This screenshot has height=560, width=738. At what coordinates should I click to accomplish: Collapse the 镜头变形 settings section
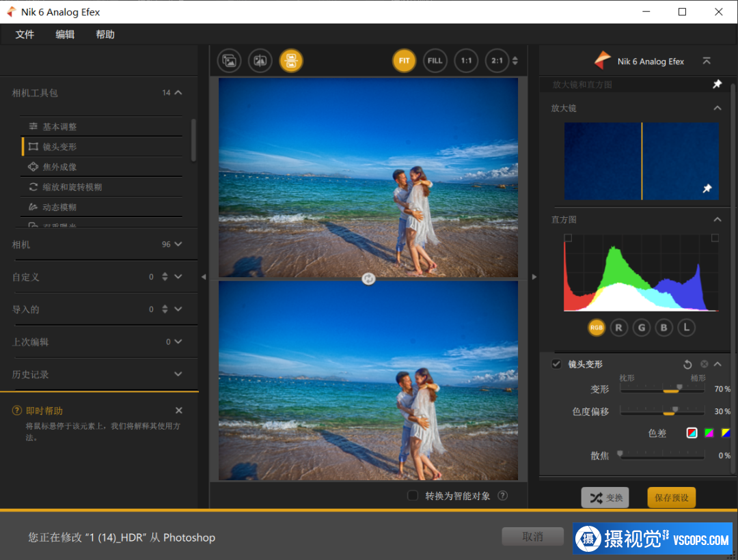tap(717, 364)
